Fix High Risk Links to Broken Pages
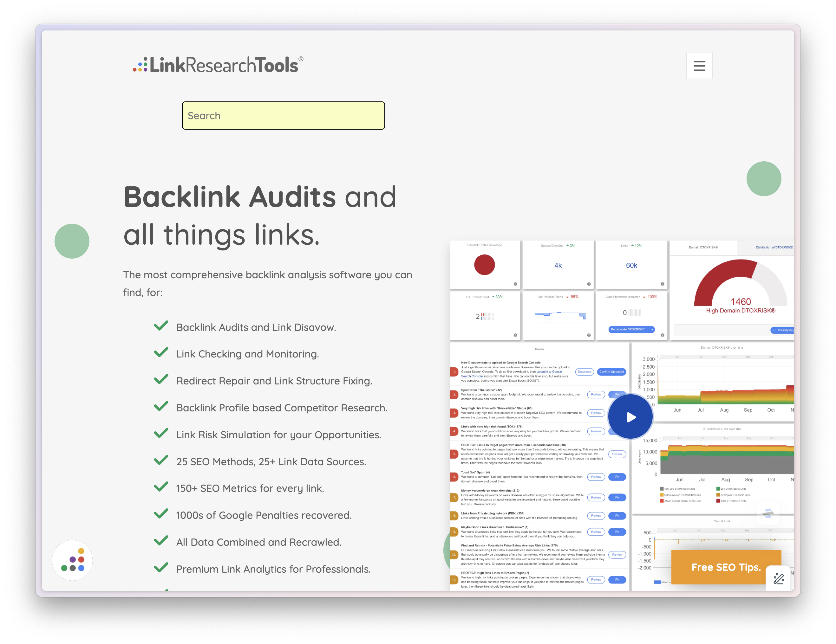836x644 pixels. pyautogui.click(x=617, y=580)
